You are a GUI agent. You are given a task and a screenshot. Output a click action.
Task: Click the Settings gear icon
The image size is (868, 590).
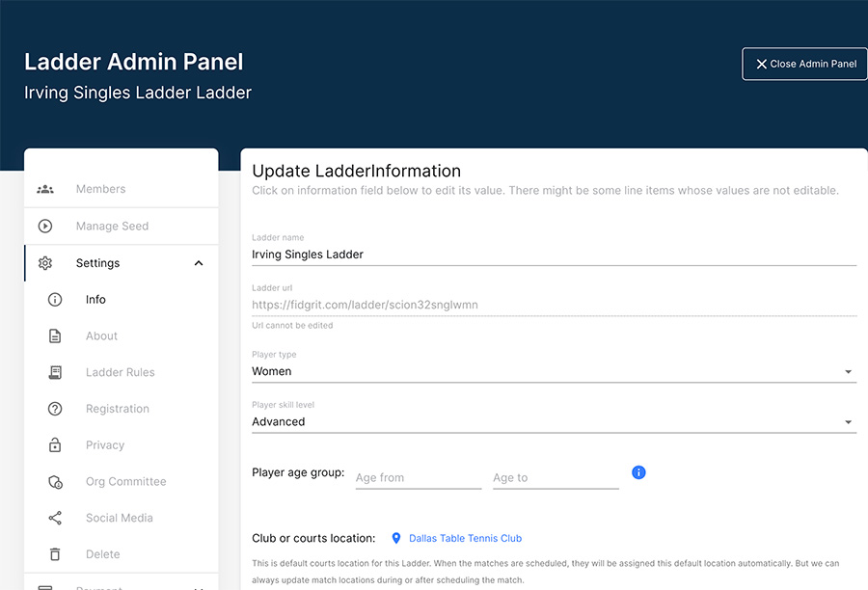(x=45, y=263)
